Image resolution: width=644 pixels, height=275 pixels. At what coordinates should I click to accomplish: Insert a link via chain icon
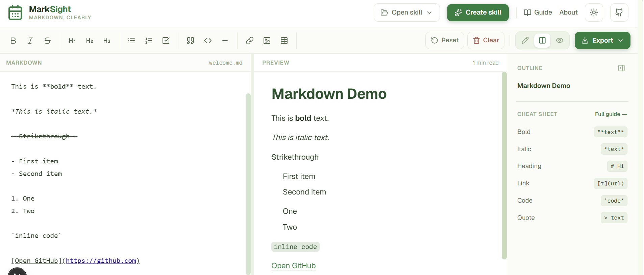[x=250, y=41]
